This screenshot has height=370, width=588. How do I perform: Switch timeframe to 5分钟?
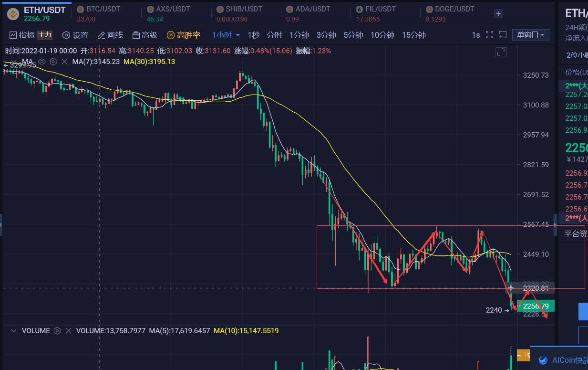click(353, 35)
